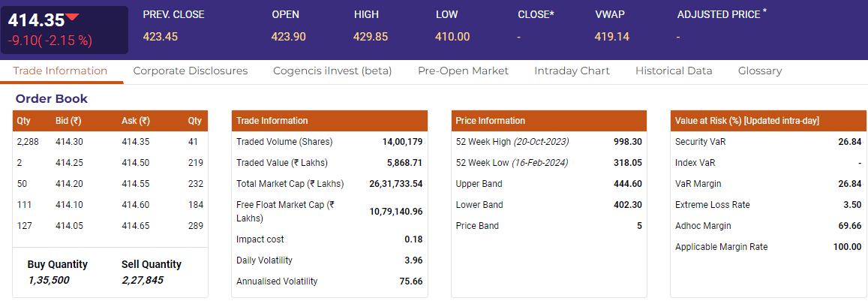Click the best bid price 414.30
The width and height of the screenshot is (868, 301).
coord(69,141)
